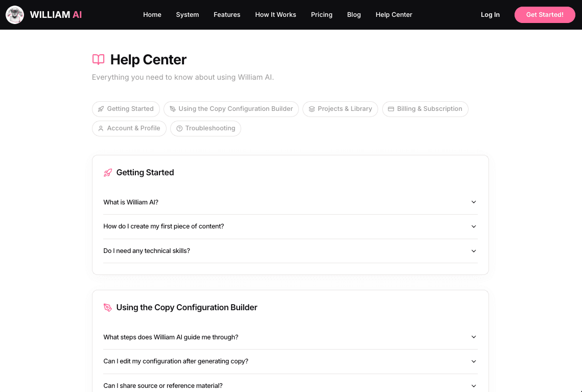Click the pen icon in Copy Configuration Builder chip
582x392 pixels.
(x=173, y=109)
